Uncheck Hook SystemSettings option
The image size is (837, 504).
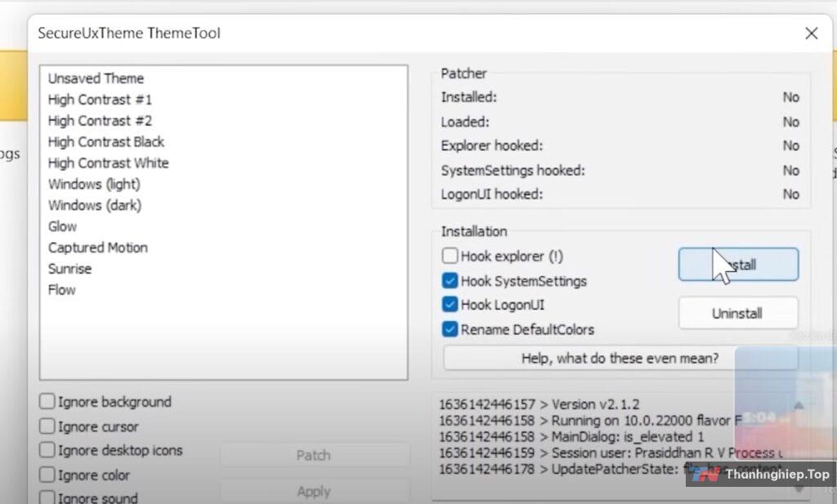(x=450, y=281)
